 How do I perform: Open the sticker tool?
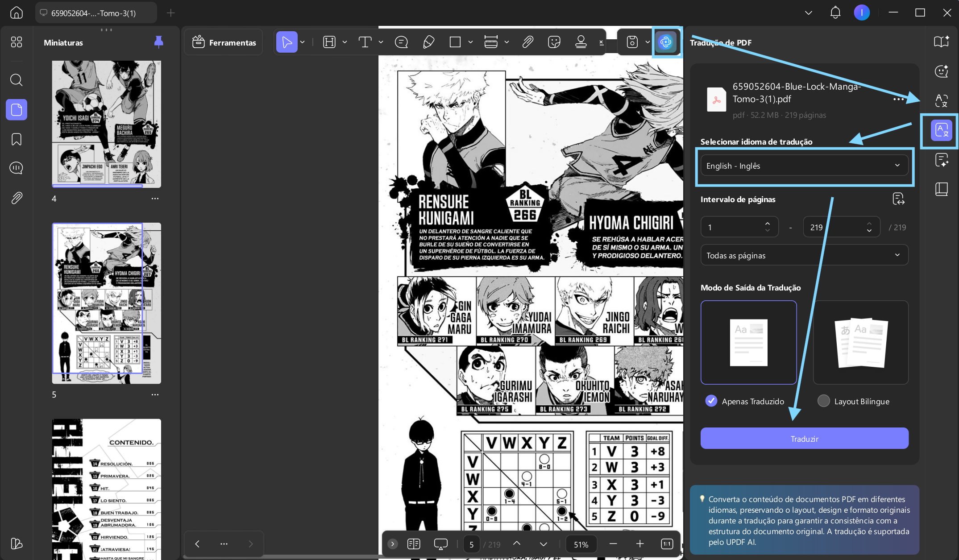tap(554, 42)
